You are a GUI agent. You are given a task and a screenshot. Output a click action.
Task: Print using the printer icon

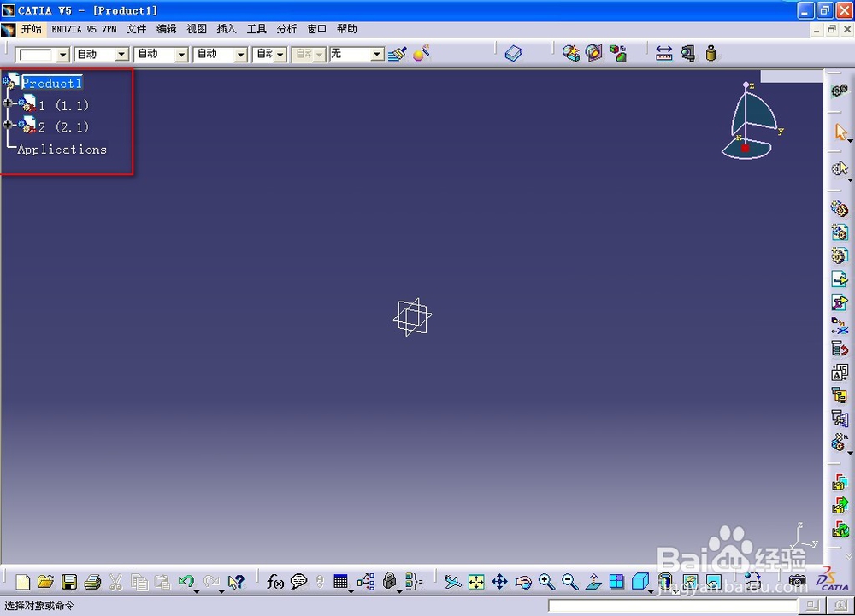coord(92,582)
